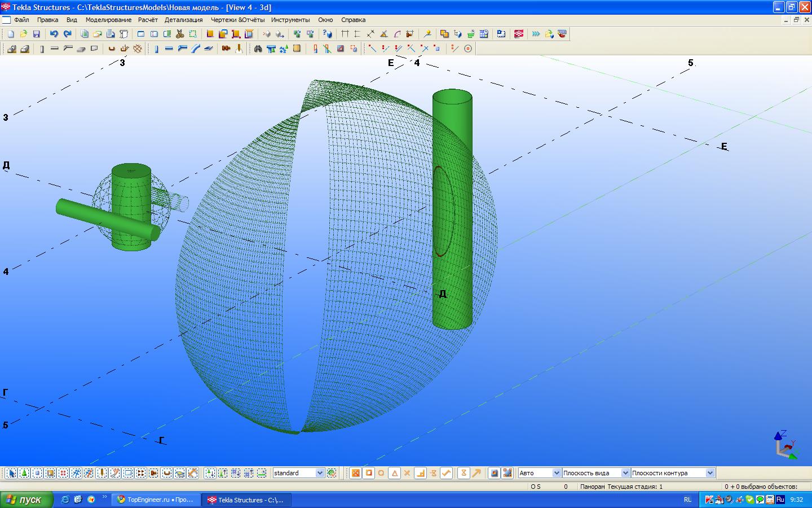The width and height of the screenshot is (812, 508).
Task: Switch to TopEngineer.ru taskbar window
Action: click(156, 500)
